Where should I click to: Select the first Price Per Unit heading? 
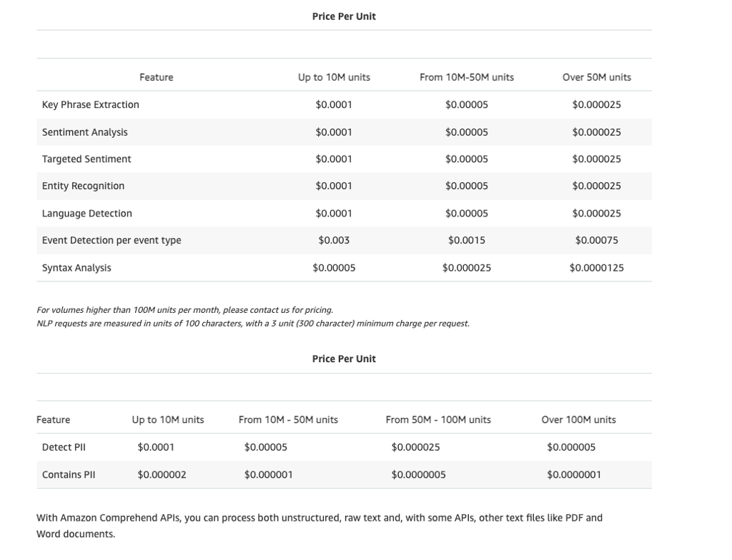(x=344, y=16)
